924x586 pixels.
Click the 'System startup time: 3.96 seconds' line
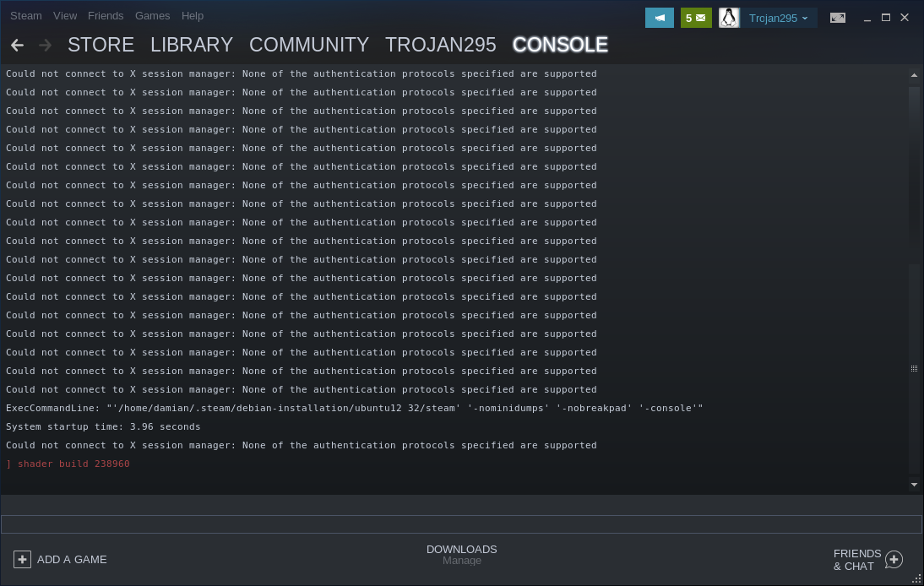click(x=103, y=427)
